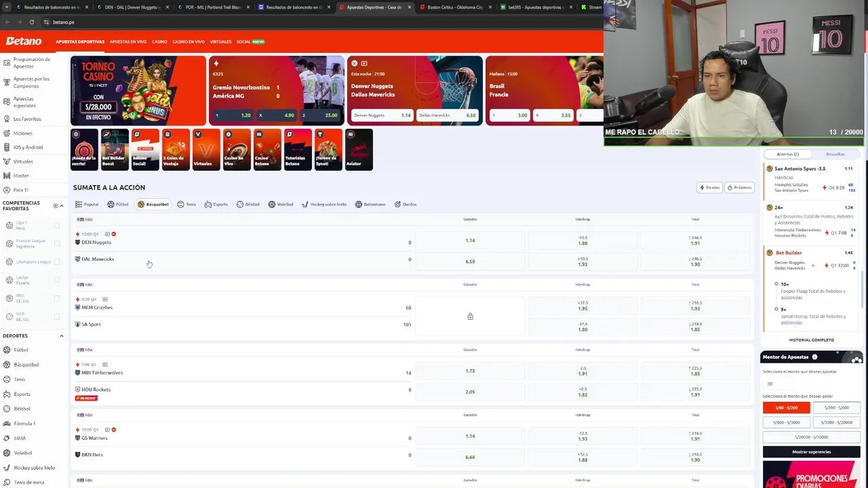
Task: Open Hockey sobre hielo filter
Action: click(324, 204)
